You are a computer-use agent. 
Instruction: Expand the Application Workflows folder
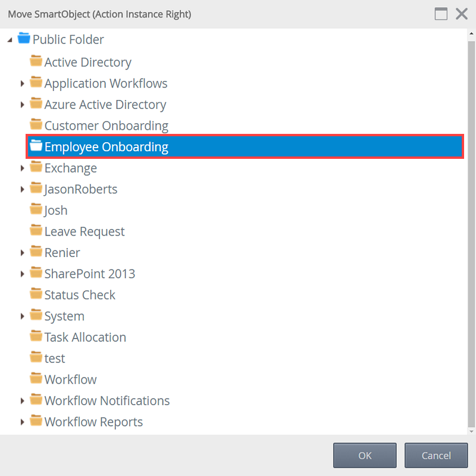(x=23, y=84)
